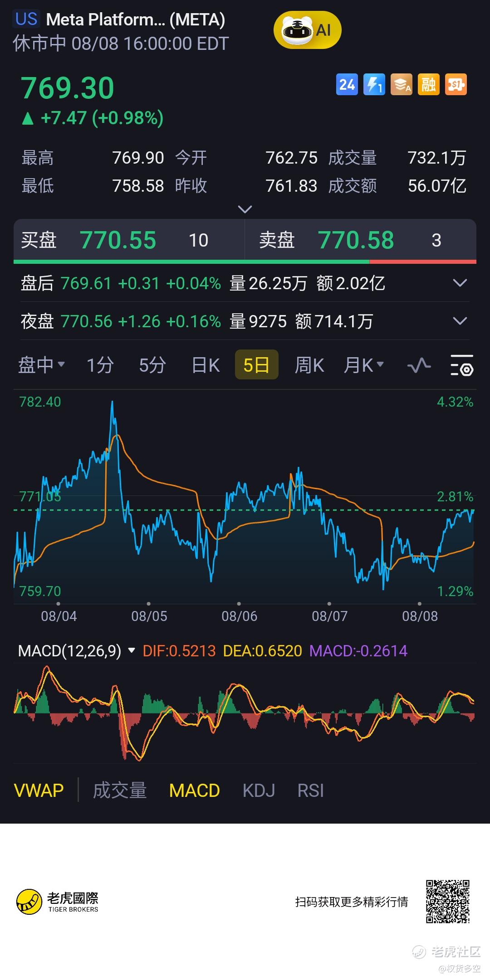
Task: Switch to the 日K chart tab
Action: 206,365
